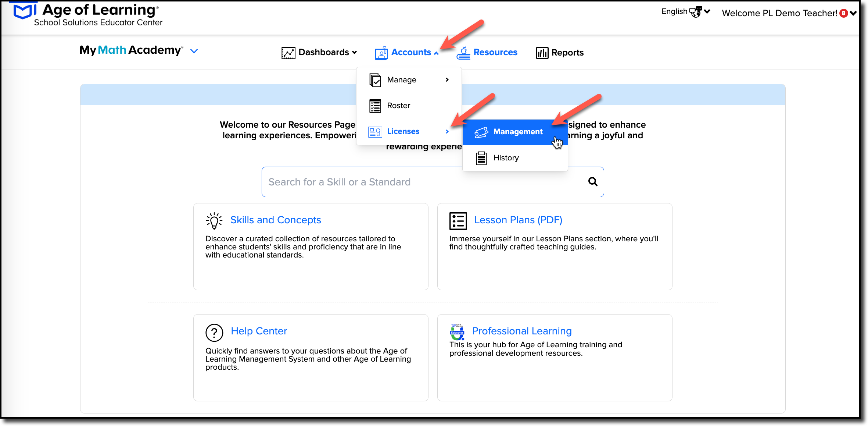Click the Help Center question mark icon
868x426 pixels.
pyautogui.click(x=214, y=333)
